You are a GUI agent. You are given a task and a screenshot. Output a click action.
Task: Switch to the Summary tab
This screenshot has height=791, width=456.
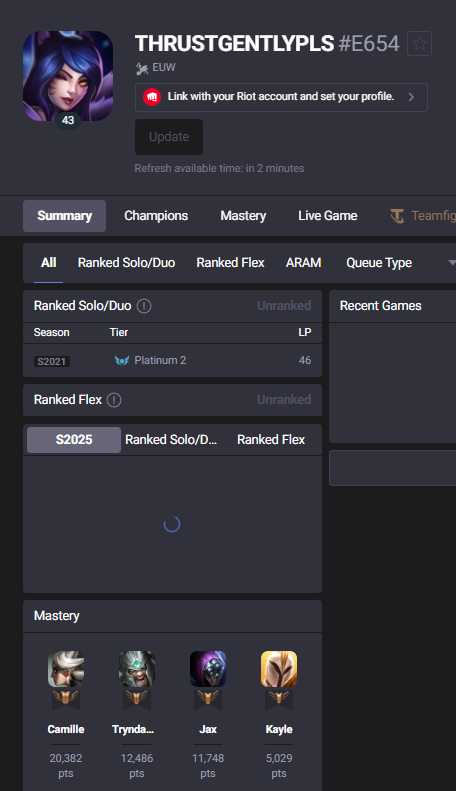(65, 216)
